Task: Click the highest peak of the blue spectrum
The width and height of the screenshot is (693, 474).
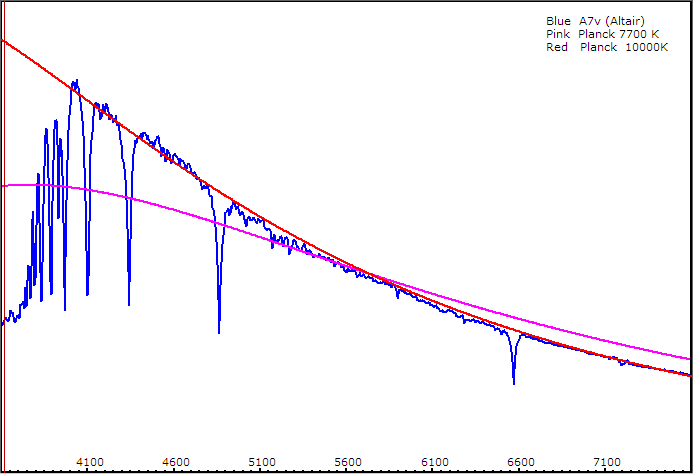Action: (x=75, y=82)
